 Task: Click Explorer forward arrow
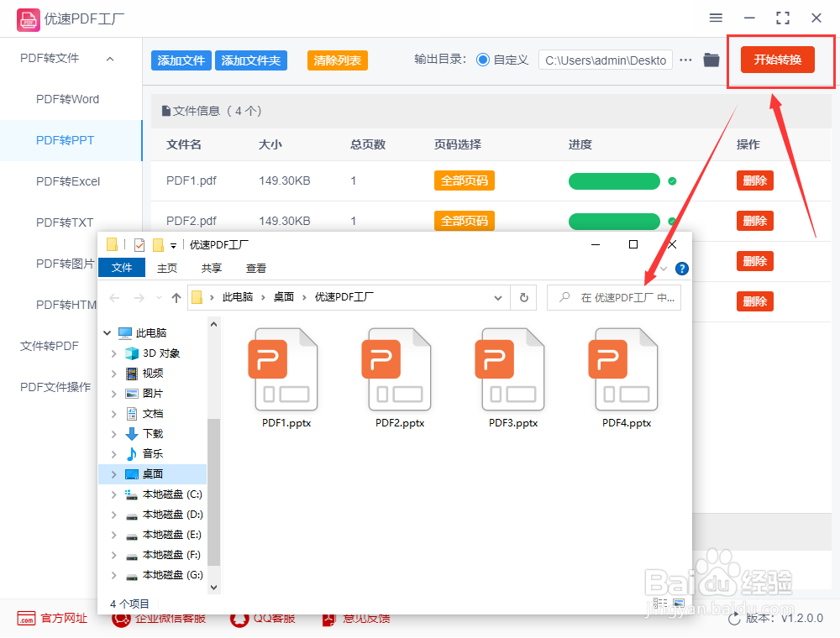[139, 297]
